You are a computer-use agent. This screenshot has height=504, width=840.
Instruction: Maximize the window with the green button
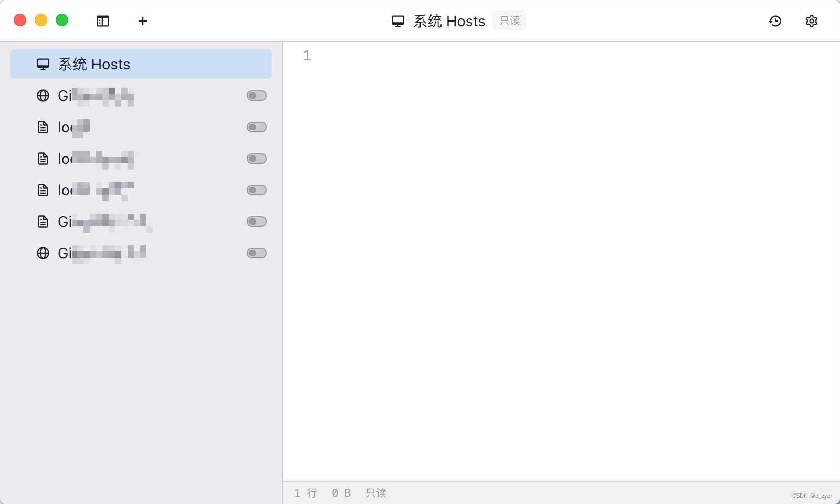coord(62,20)
